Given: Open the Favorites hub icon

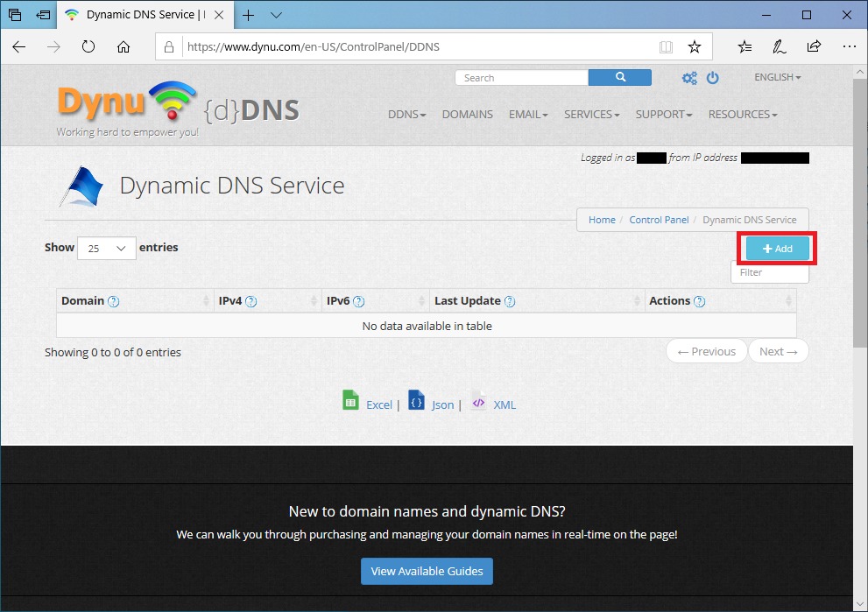Looking at the screenshot, I should [x=745, y=47].
